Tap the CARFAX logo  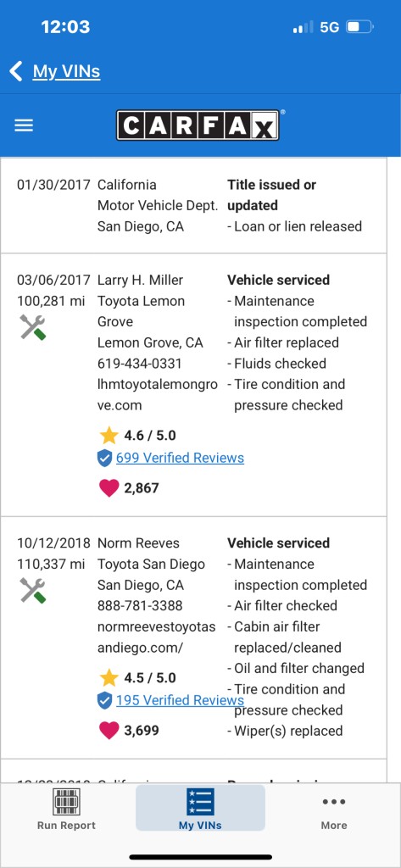click(200, 125)
